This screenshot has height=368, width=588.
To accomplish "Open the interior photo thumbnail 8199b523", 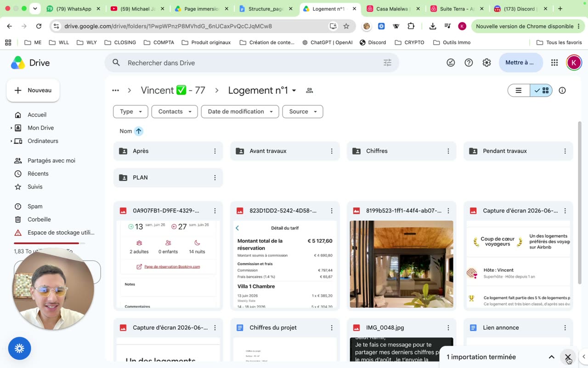I will (401, 264).
